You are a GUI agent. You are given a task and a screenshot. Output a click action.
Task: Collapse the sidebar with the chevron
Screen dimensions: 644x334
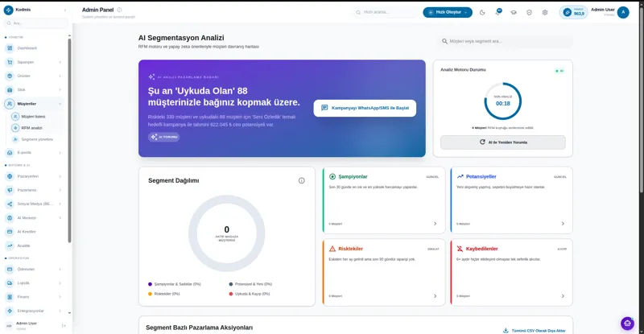coord(65,10)
